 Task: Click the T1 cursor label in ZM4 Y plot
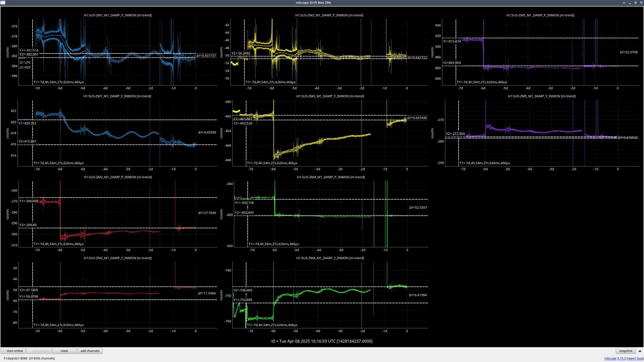(272, 325)
